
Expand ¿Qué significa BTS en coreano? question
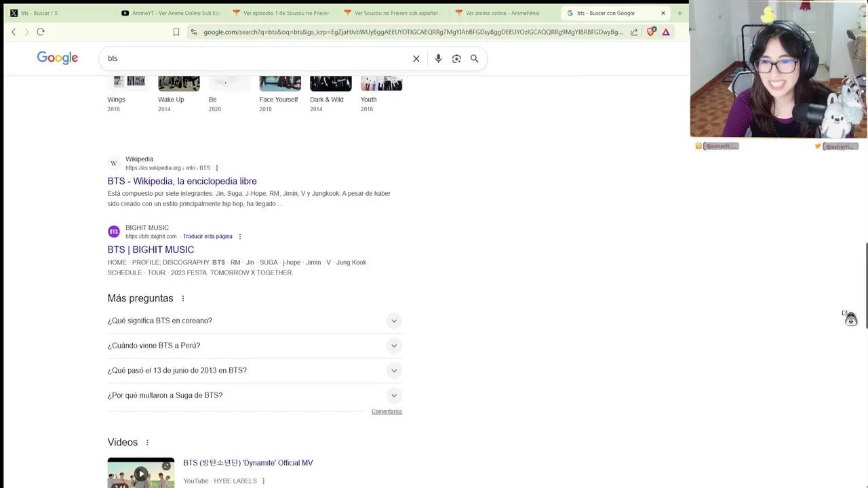pyautogui.click(x=255, y=321)
